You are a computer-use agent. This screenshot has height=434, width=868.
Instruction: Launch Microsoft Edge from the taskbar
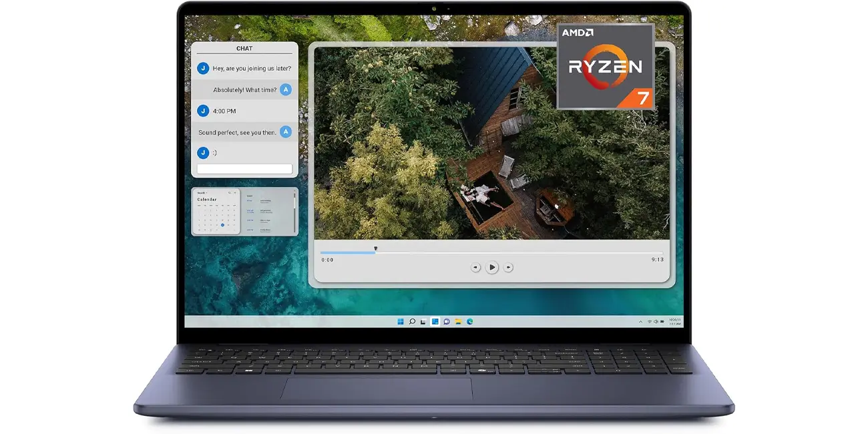point(470,322)
